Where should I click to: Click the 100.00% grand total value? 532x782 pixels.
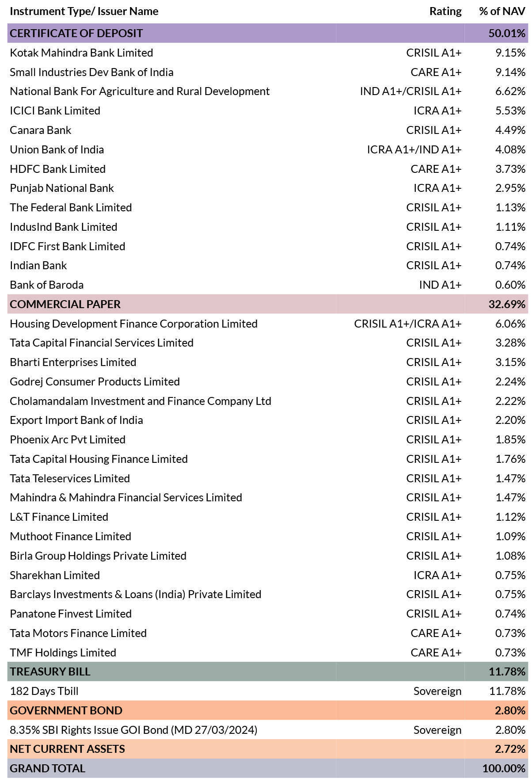[504, 768]
